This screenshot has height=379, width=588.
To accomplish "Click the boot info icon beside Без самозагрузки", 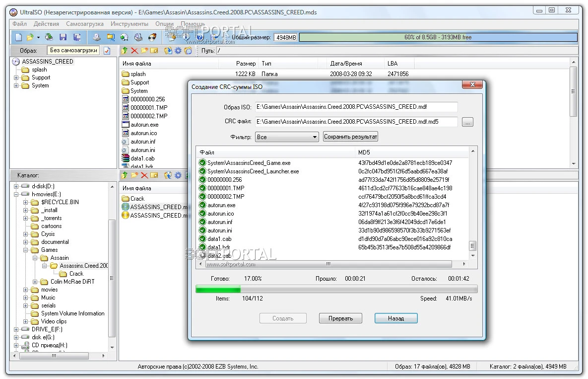I will 107,51.
